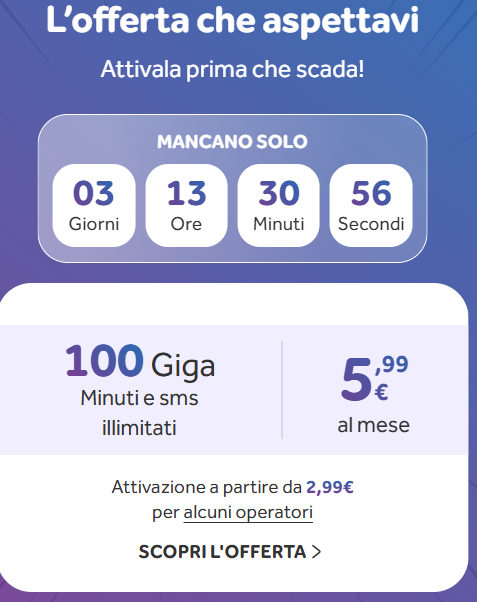Click the number 56 in the countdown
The height and width of the screenshot is (602, 477).
point(371,193)
